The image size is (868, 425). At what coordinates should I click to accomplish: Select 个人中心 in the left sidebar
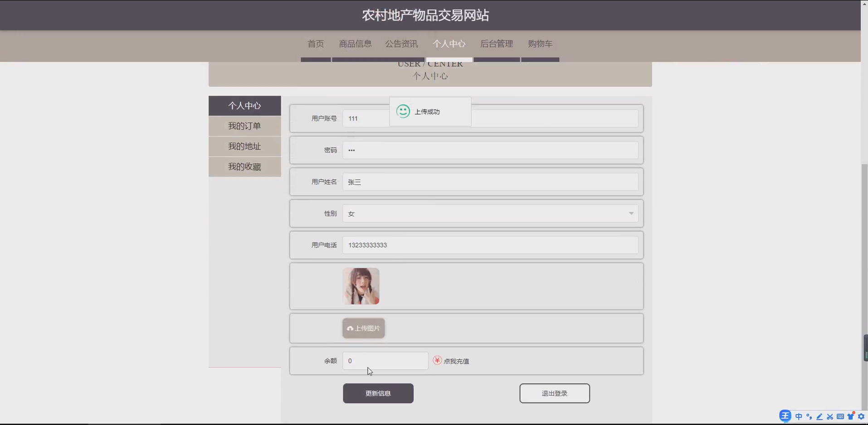point(245,106)
